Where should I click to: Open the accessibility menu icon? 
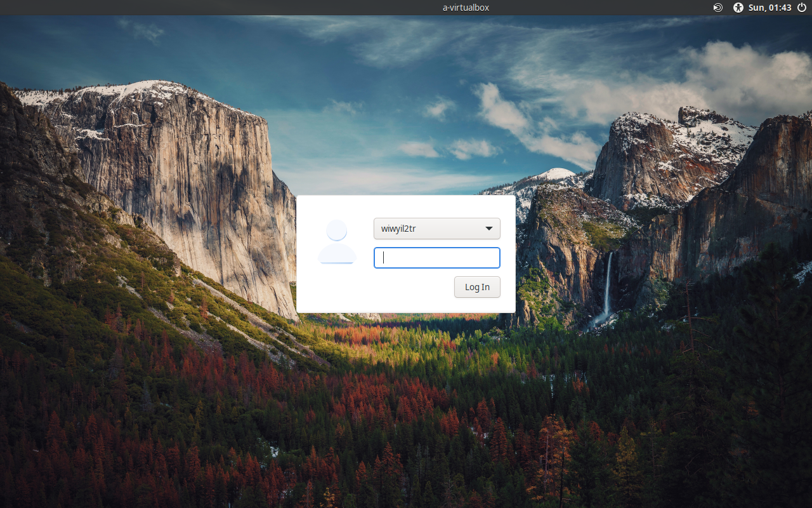click(738, 8)
